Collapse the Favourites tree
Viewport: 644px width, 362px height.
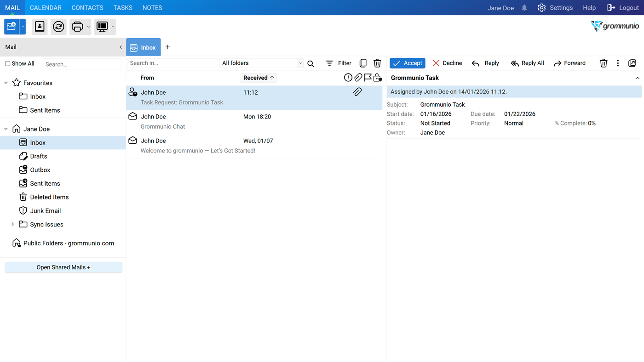pyautogui.click(x=6, y=83)
